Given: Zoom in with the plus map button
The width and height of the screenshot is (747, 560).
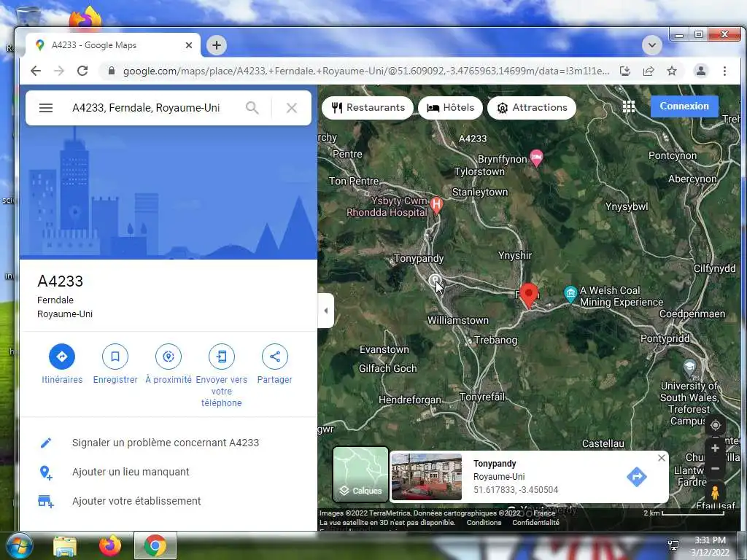Looking at the screenshot, I should pos(715,448).
